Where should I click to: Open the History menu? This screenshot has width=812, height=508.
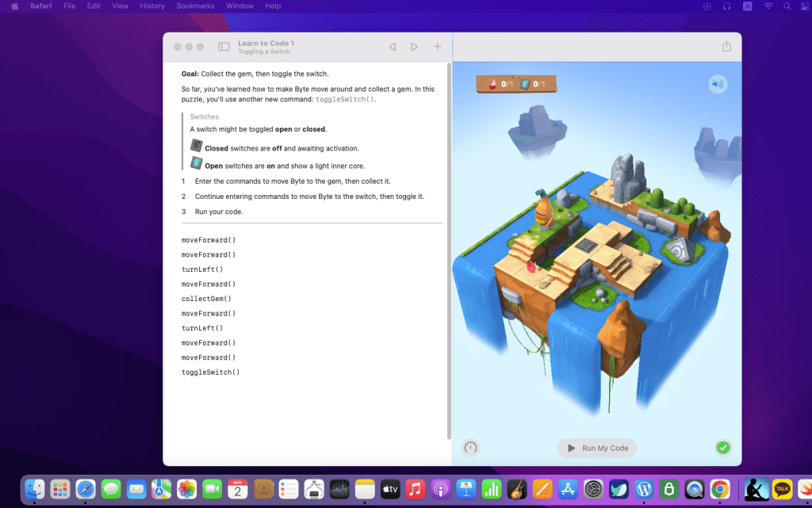point(151,6)
